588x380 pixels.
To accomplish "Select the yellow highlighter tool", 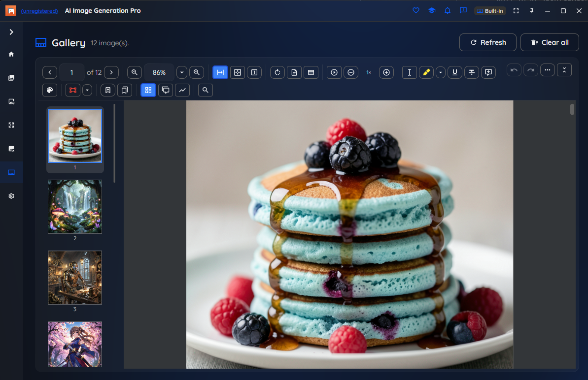I will pos(426,72).
